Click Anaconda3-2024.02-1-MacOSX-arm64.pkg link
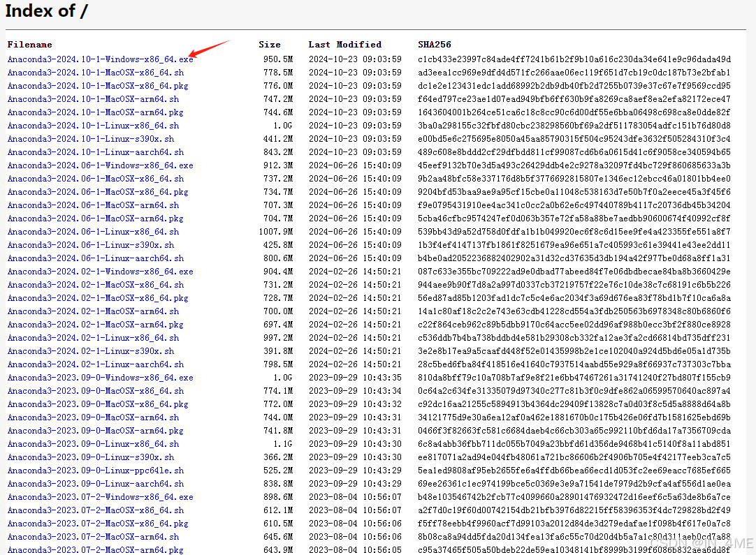 (96, 325)
